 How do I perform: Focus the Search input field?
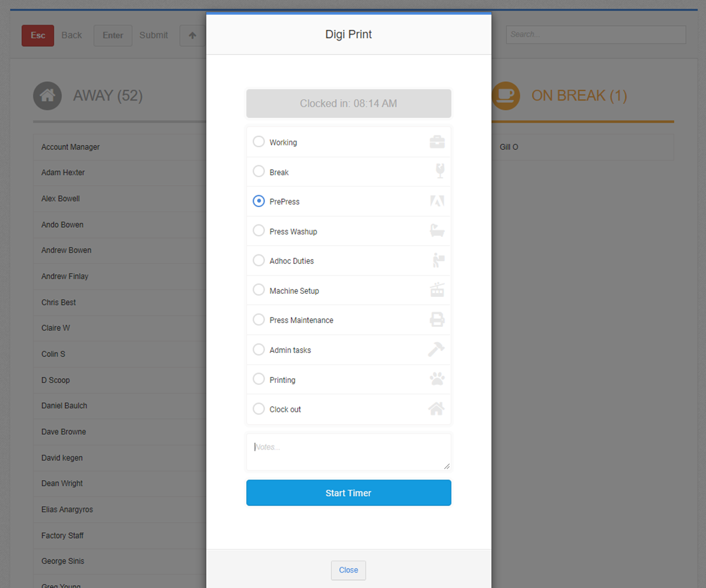pyautogui.click(x=595, y=35)
